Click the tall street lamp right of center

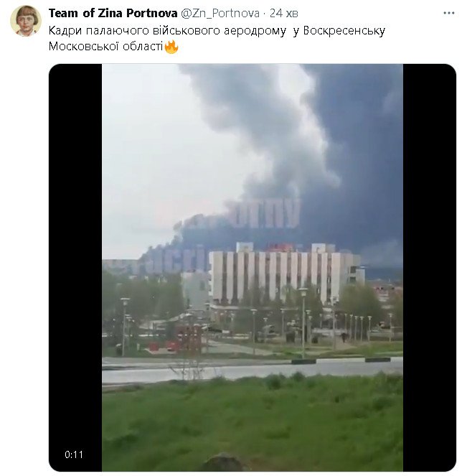click(x=303, y=322)
